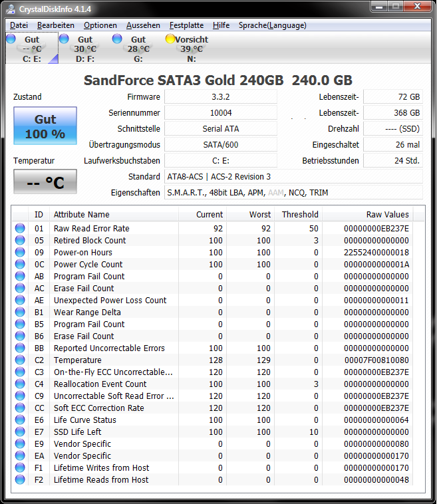Click status icon for B6 Erase Fail Count

20,336
